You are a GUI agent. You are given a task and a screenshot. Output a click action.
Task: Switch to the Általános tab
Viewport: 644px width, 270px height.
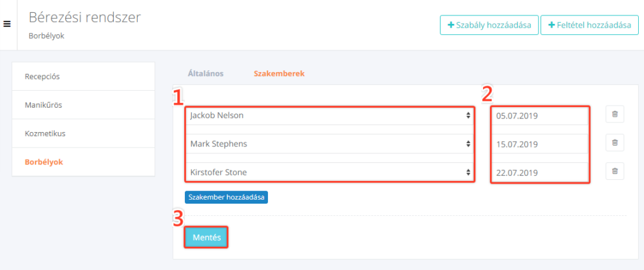click(x=205, y=73)
